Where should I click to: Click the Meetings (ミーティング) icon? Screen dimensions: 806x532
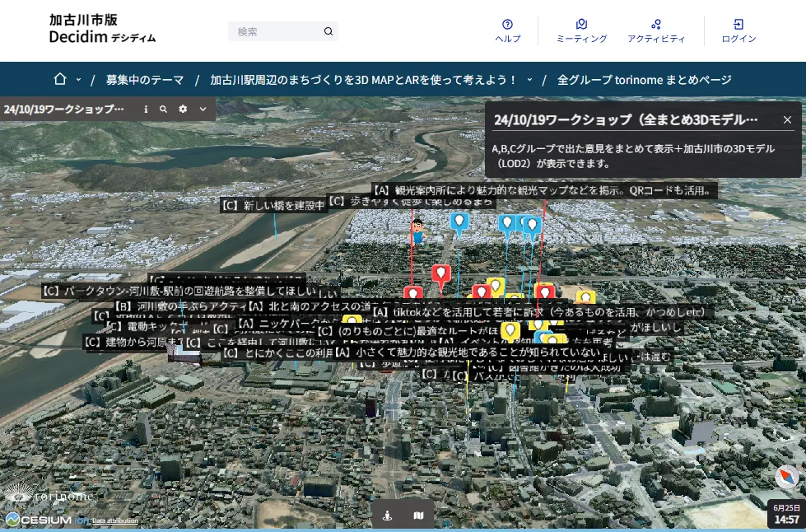point(581,25)
